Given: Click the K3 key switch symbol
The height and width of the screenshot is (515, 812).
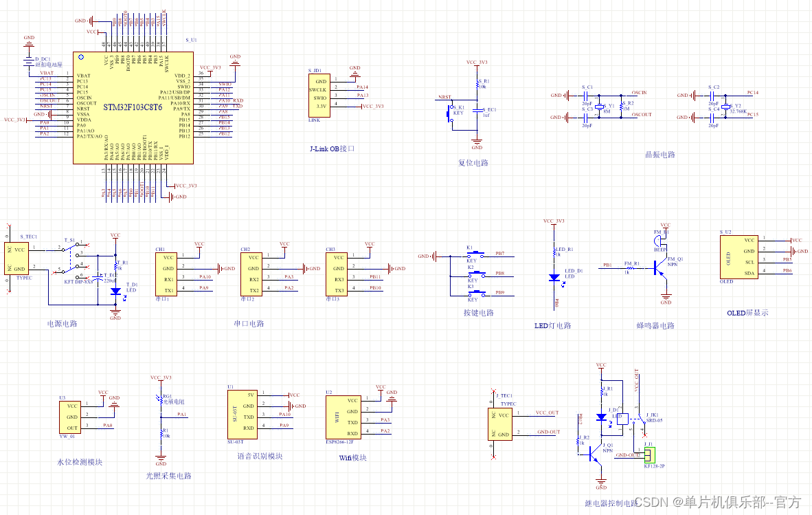Looking at the screenshot, I should 476,294.
